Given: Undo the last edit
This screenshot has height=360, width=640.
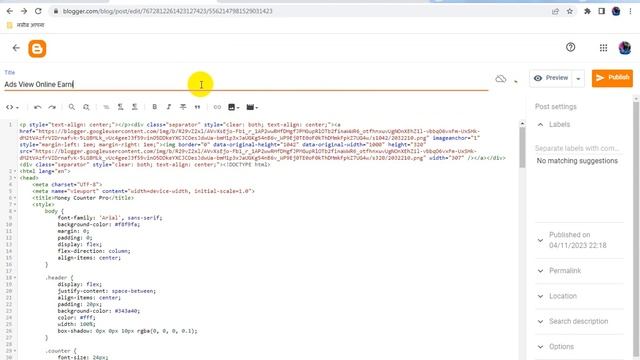Looking at the screenshot, I should tap(38, 107).
